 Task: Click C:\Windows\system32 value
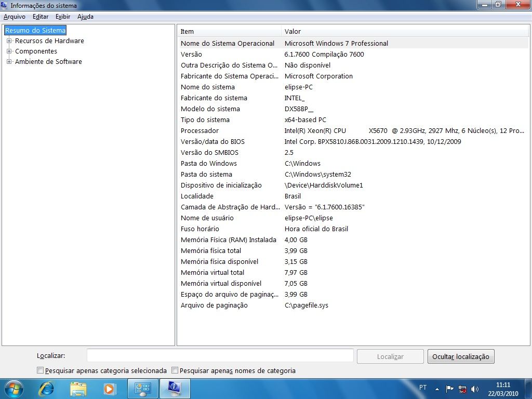click(318, 175)
